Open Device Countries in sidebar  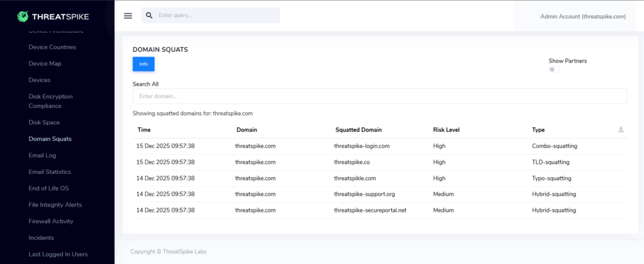click(x=52, y=47)
